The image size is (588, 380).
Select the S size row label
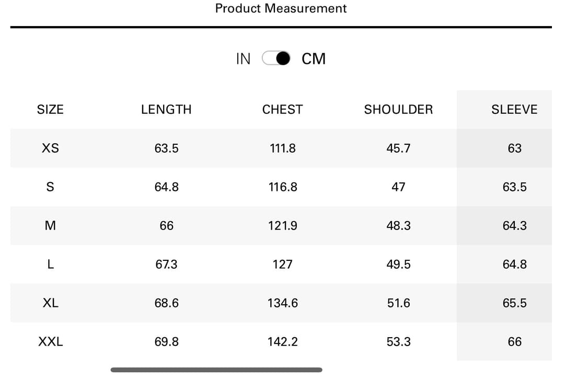[x=50, y=187]
